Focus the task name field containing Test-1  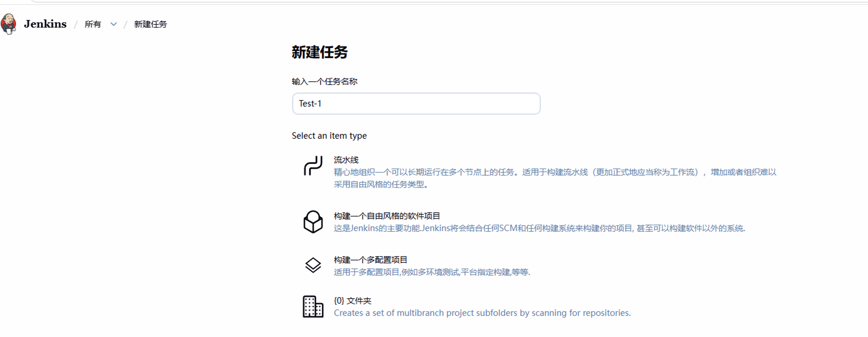[416, 104]
